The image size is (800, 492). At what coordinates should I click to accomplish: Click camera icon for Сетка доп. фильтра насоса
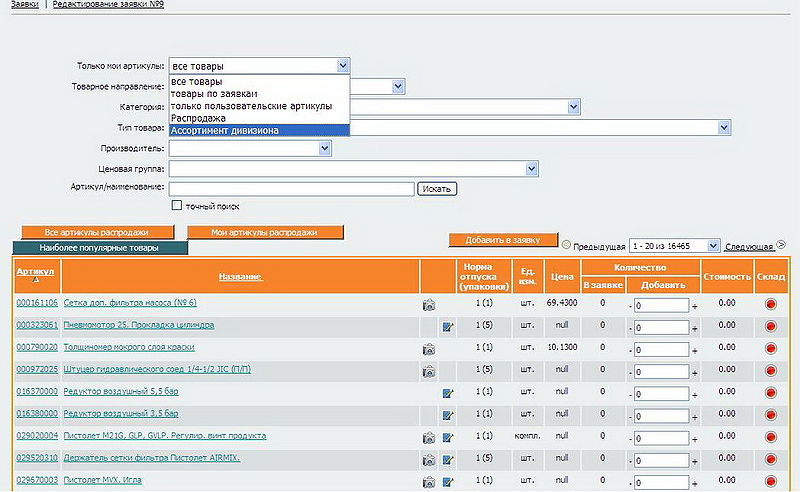coord(429,304)
